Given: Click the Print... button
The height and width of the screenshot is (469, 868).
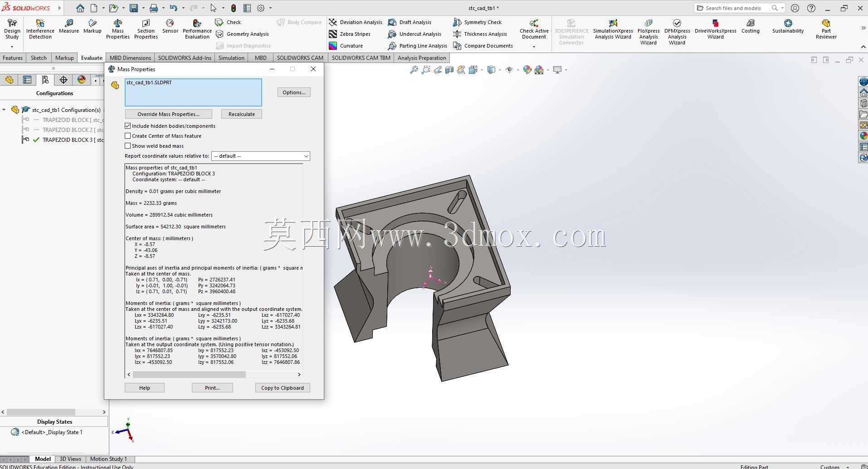Looking at the screenshot, I should point(212,388).
